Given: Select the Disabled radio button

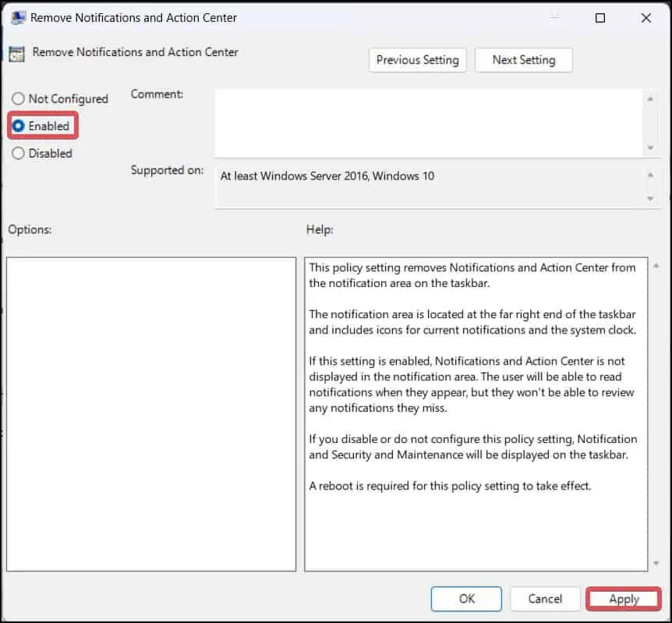Looking at the screenshot, I should pyautogui.click(x=16, y=154).
